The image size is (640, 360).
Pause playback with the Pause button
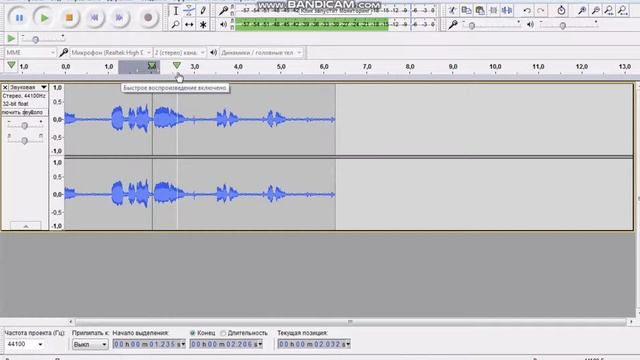click(x=19, y=18)
